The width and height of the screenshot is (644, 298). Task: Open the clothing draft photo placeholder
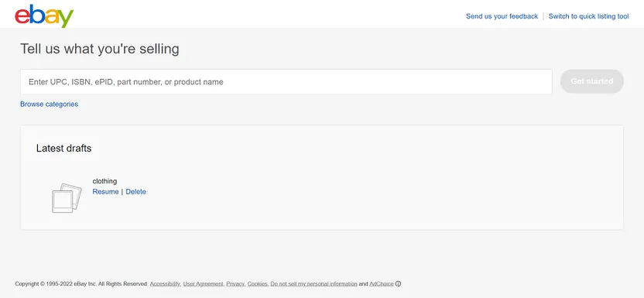click(67, 198)
